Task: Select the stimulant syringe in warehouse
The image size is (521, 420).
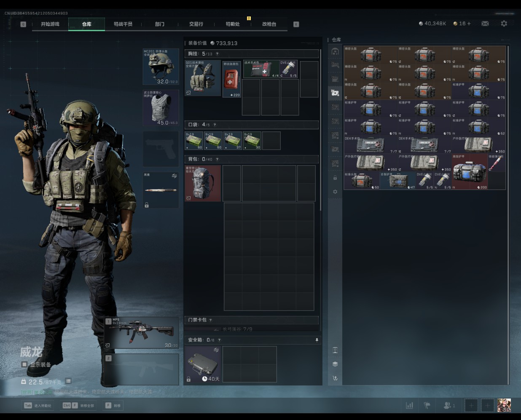Action: click(x=497, y=163)
